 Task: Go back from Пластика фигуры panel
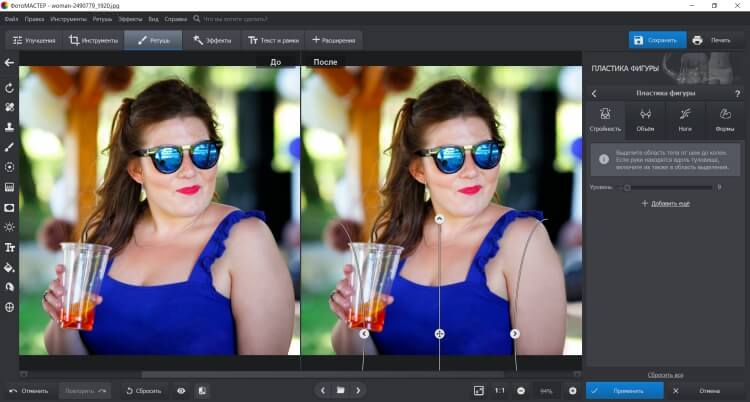[x=595, y=94]
